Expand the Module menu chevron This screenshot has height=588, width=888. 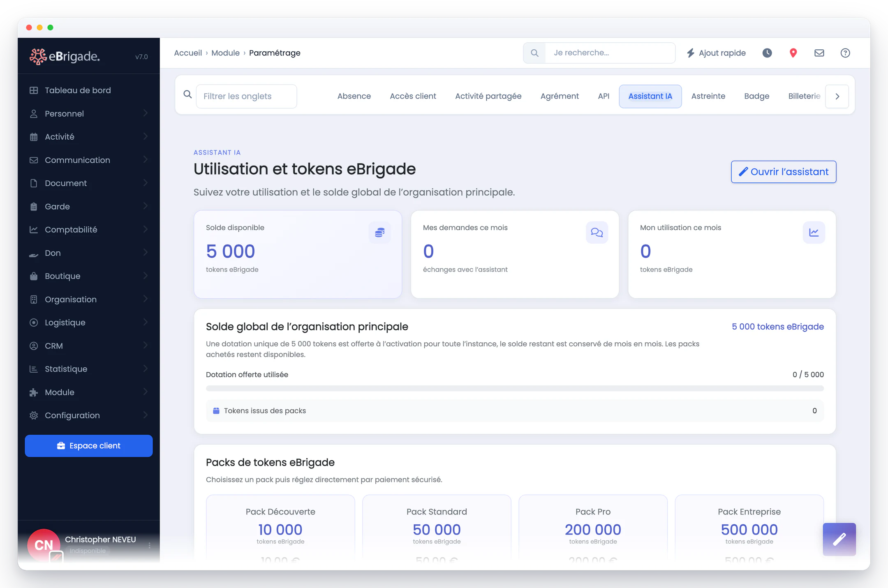pos(145,392)
